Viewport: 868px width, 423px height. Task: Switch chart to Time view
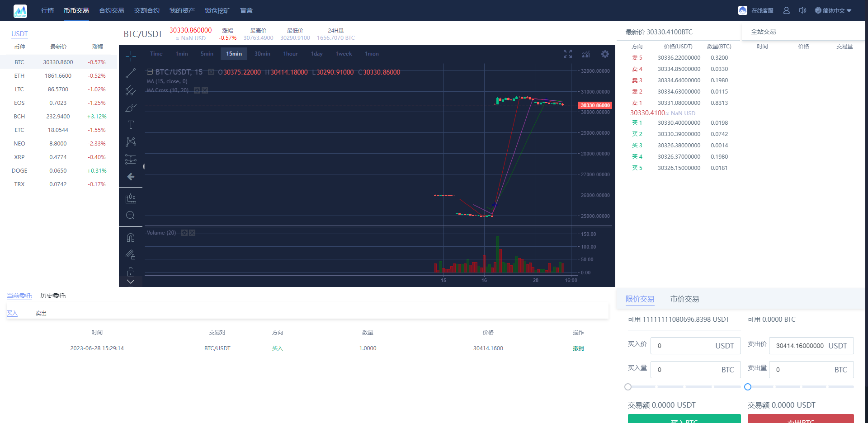pyautogui.click(x=156, y=54)
